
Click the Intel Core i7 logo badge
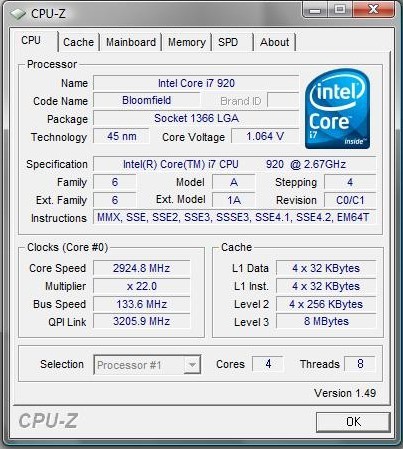[x=337, y=109]
